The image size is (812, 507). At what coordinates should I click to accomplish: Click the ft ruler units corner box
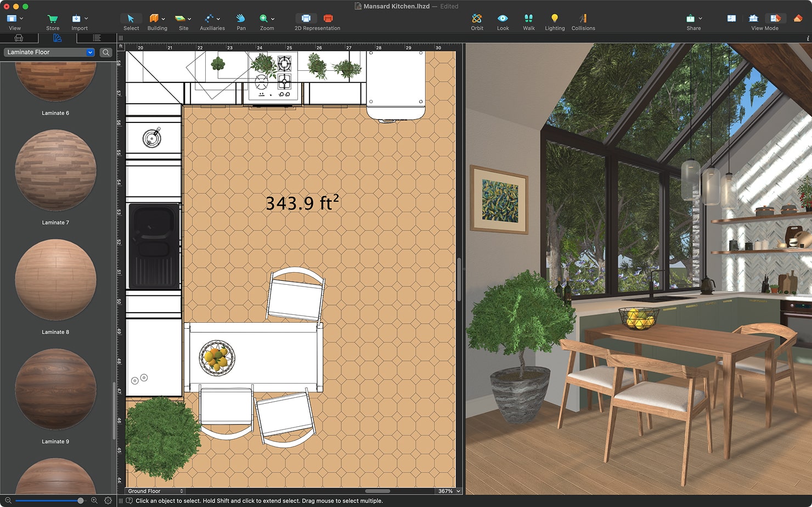click(x=121, y=47)
